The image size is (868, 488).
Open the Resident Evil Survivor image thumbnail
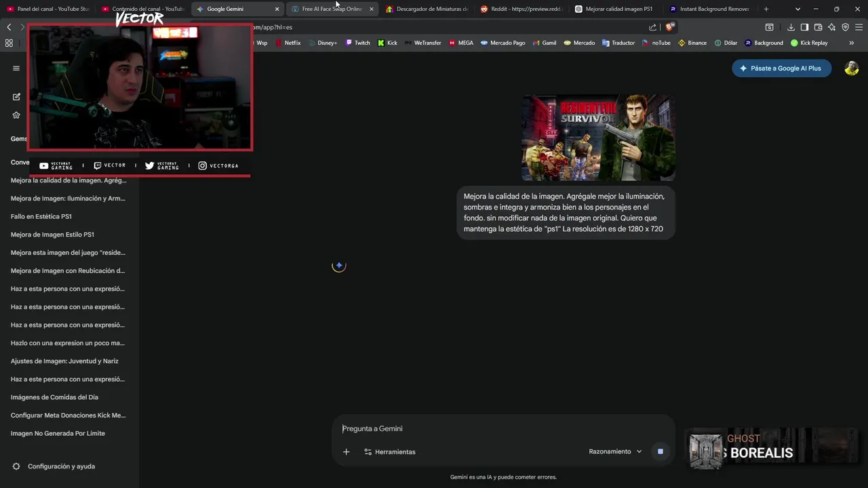[598, 138]
